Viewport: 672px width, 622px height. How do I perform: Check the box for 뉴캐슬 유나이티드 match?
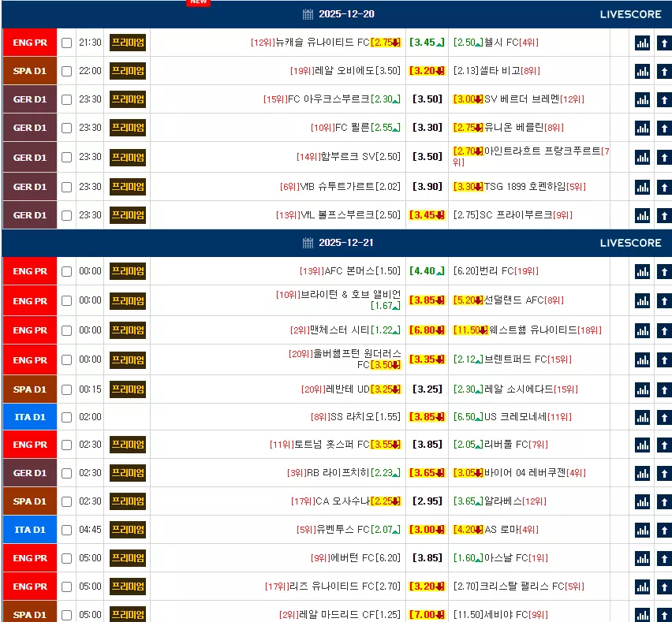[66, 43]
